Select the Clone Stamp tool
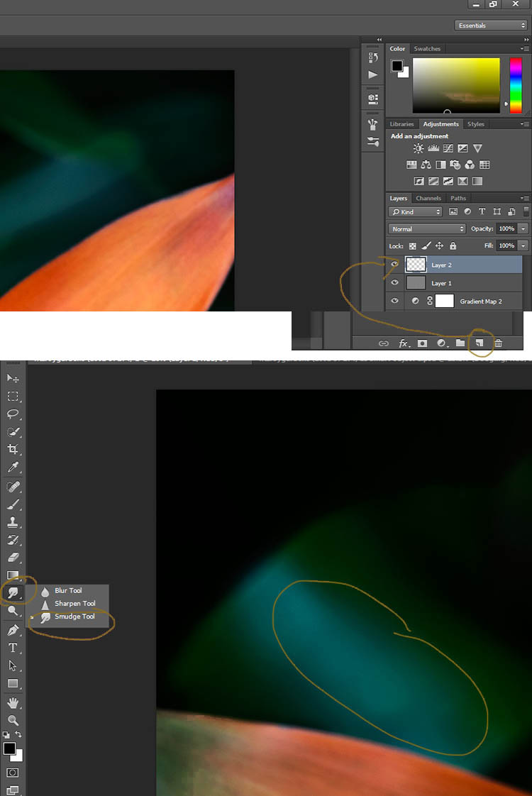532x796 pixels. pos(13,522)
